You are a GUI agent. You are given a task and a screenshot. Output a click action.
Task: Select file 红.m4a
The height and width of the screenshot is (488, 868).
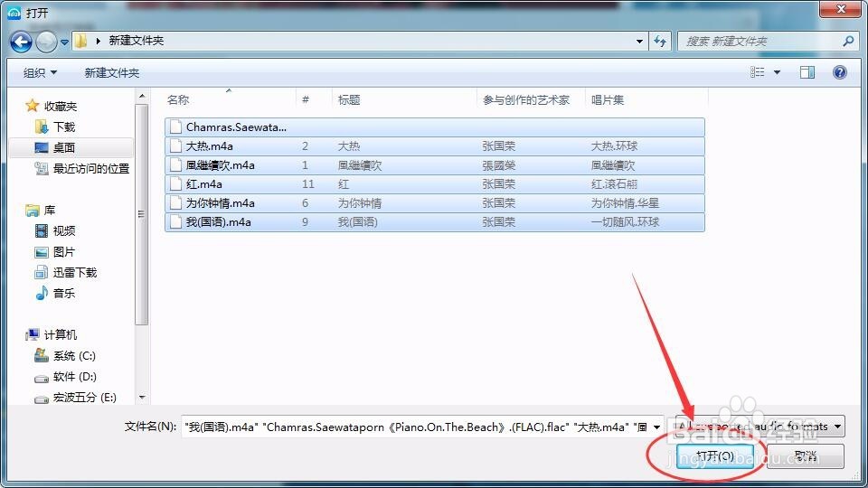point(435,183)
